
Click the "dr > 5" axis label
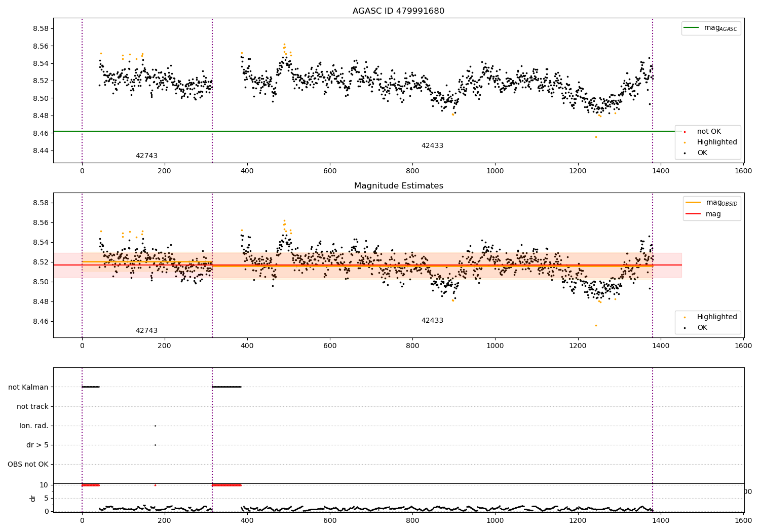tap(37, 445)
